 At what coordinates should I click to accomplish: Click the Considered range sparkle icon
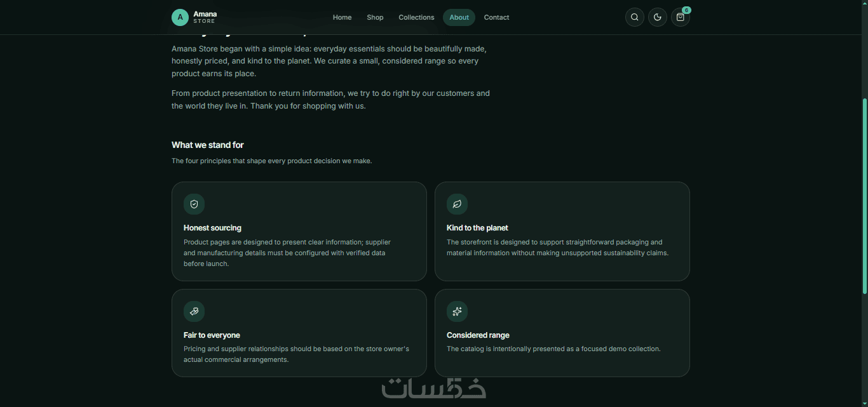tap(458, 312)
